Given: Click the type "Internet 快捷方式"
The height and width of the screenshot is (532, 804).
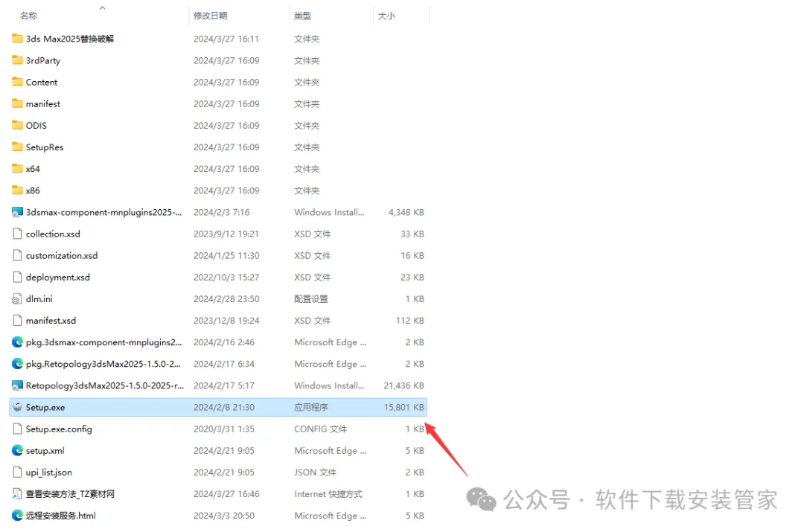Looking at the screenshot, I should (x=328, y=494).
